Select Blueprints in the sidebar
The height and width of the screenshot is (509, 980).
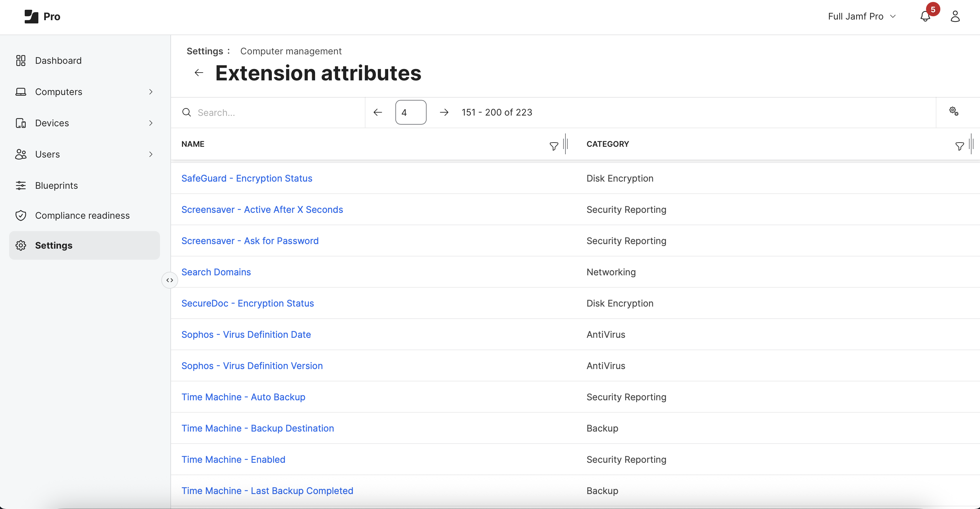[x=56, y=186]
